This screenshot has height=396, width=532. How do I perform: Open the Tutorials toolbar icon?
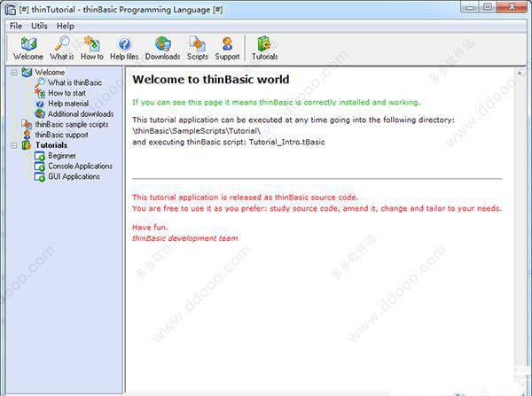coord(264,43)
